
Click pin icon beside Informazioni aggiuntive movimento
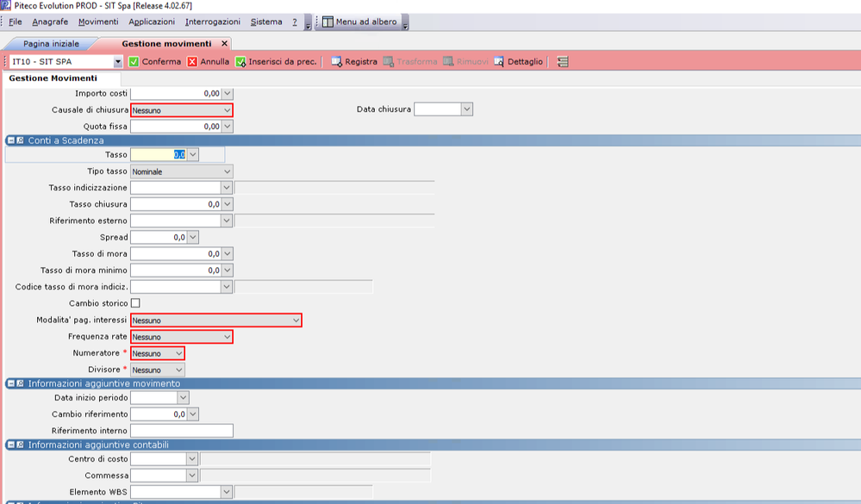point(20,383)
